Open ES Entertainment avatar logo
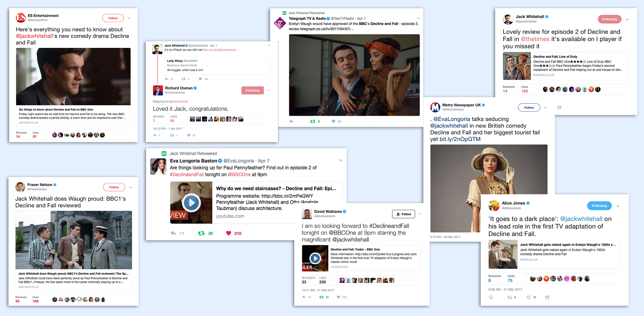 point(21,18)
